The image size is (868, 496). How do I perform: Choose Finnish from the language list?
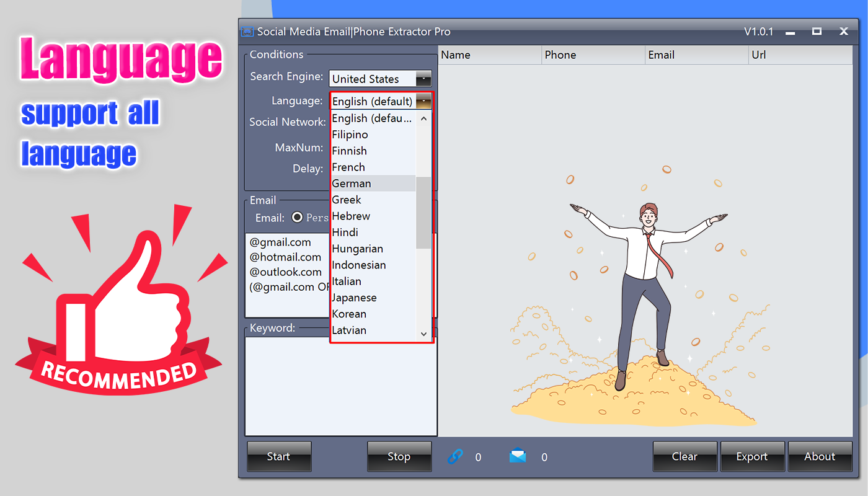pyautogui.click(x=373, y=151)
